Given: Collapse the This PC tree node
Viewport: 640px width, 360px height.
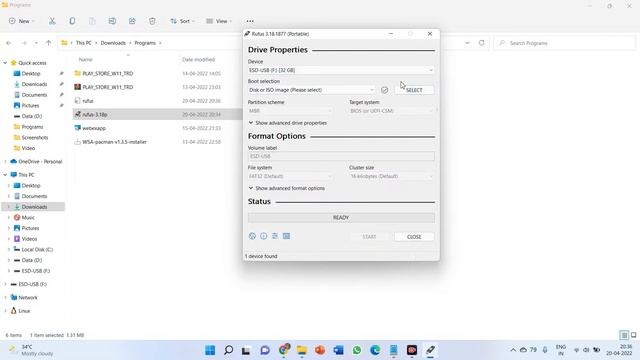Looking at the screenshot, I should coord(5,175).
